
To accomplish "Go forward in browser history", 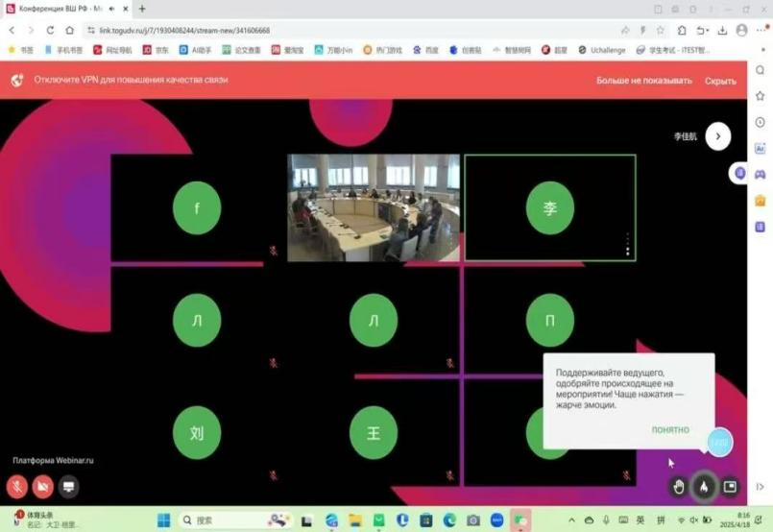I will point(31,30).
